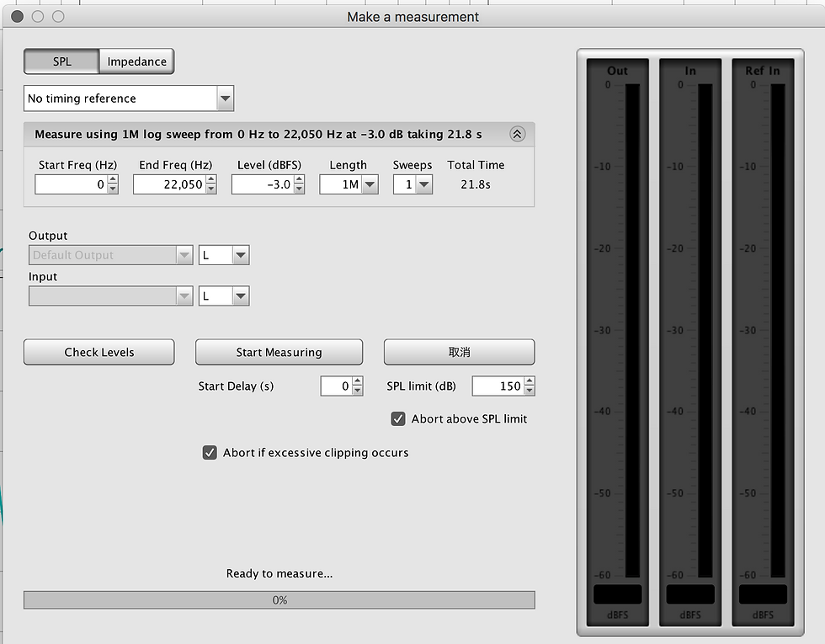
Task: Decrease the Level dBFS value
Action: coord(298,188)
